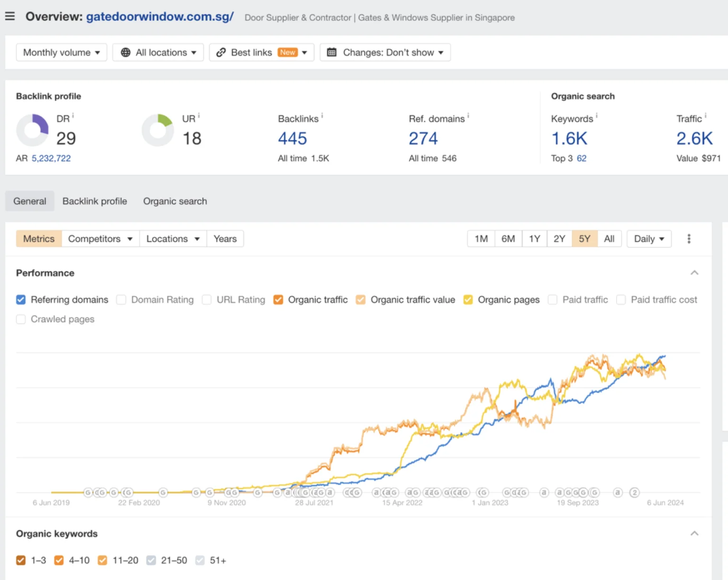The width and height of the screenshot is (728, 580).
Task: Open the hamburger menu icon
Action: click(x=10, y=17)
